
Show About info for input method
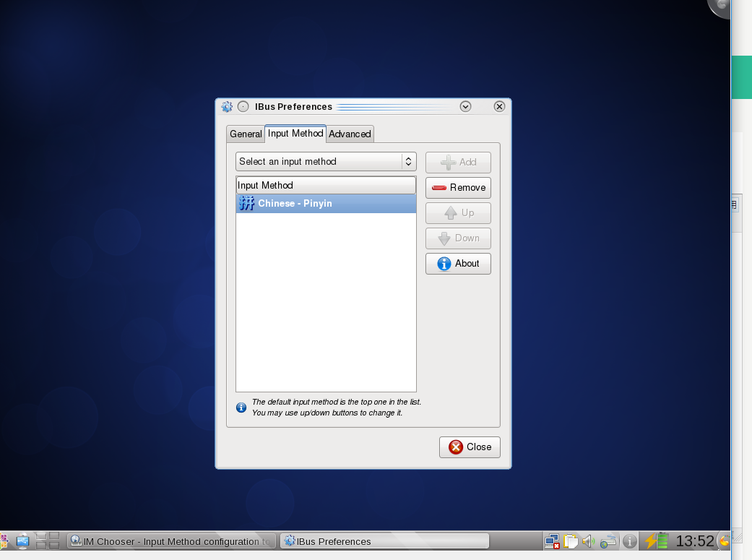(x=458, y=264)
